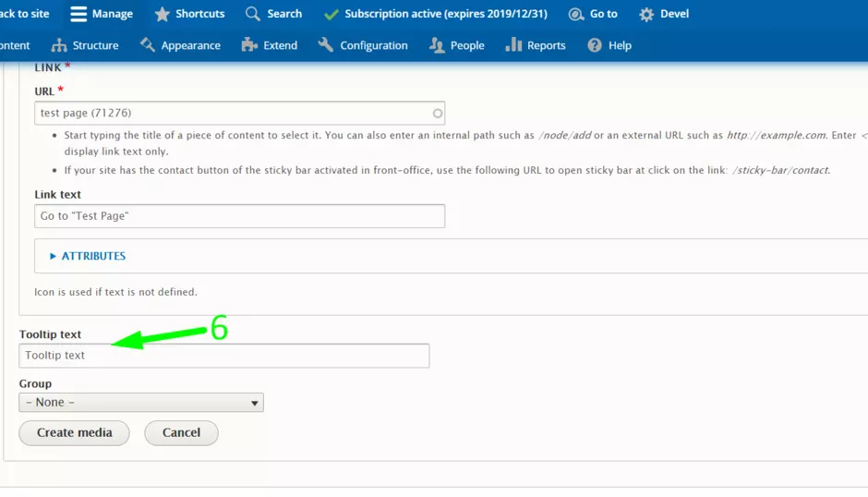The image size is (868, 497).
Task: Open the Go to menu item
Action: [x=593, y=14]
